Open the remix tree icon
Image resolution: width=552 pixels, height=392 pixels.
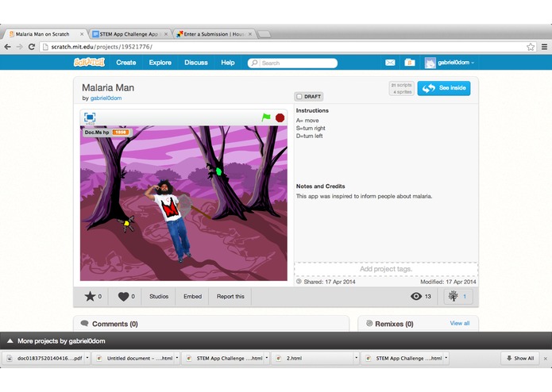point(453,296)
